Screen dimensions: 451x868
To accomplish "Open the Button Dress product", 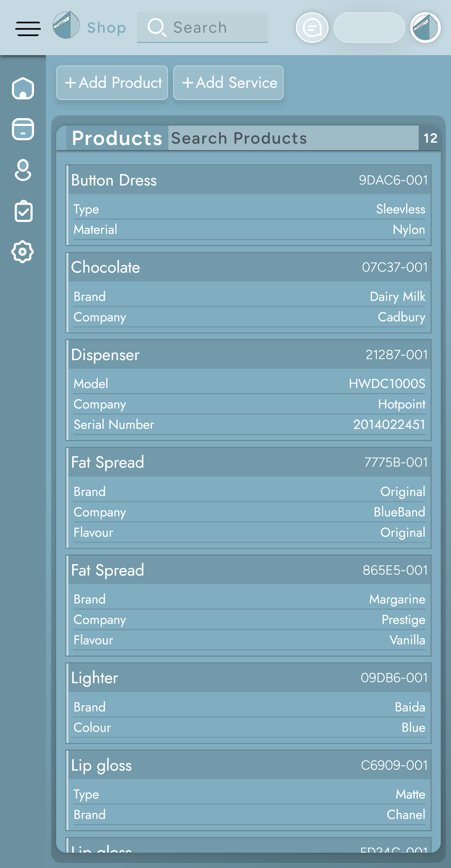I will [x=248, y=180].
